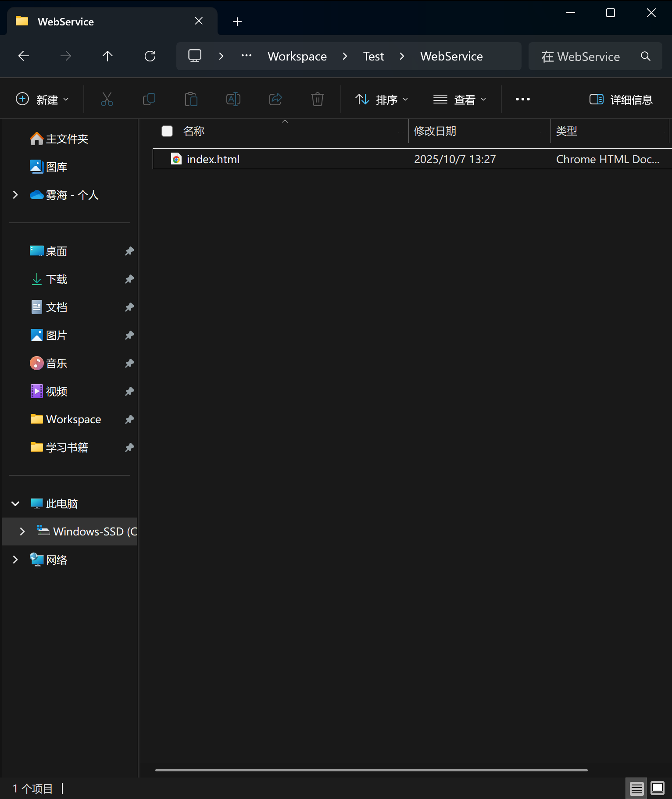Image resolution: width=672 pixels, height=799 pixels.
Task: Expand the chevron after Test breadcrumb
Action: 402,56
